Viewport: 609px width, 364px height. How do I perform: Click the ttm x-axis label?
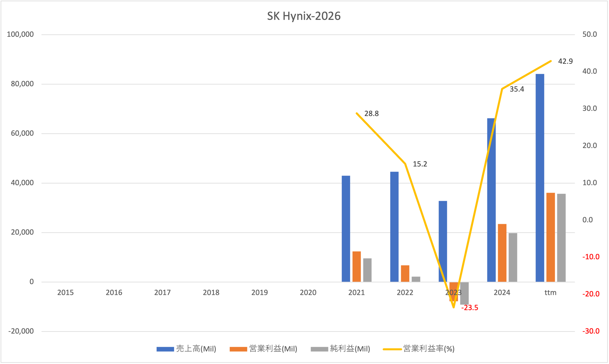pos(550,293)
